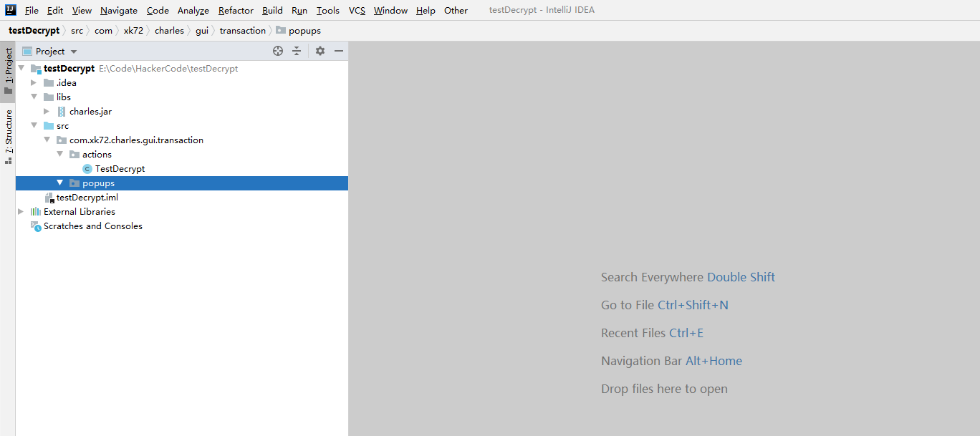Click the transaction breadcrumb in navigation bar
This screenshot has width=980, height=436.
(242, 31)
